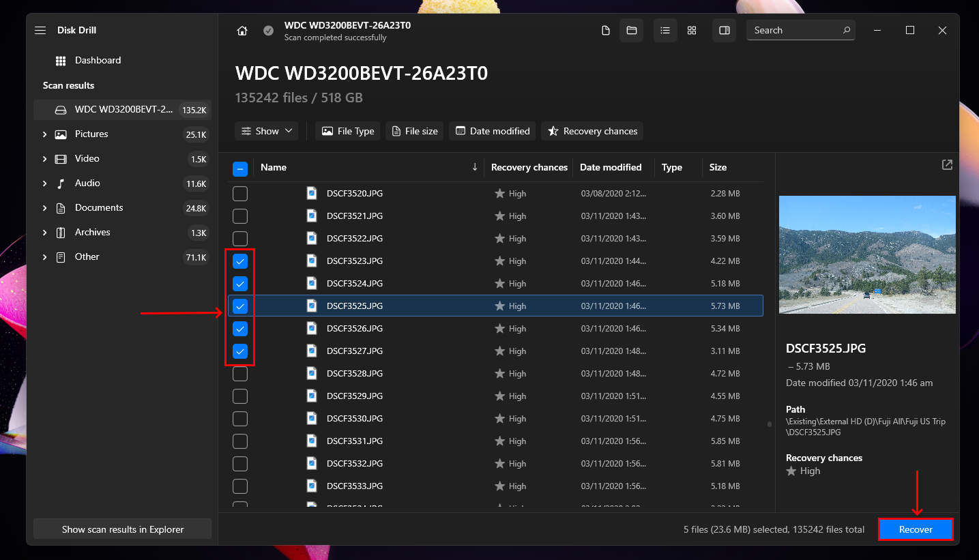The height and width of the screenshot is (560, 979).
Task: Click the JPG file icon of DSCF3520.JPG
Action: click(312, 194)
